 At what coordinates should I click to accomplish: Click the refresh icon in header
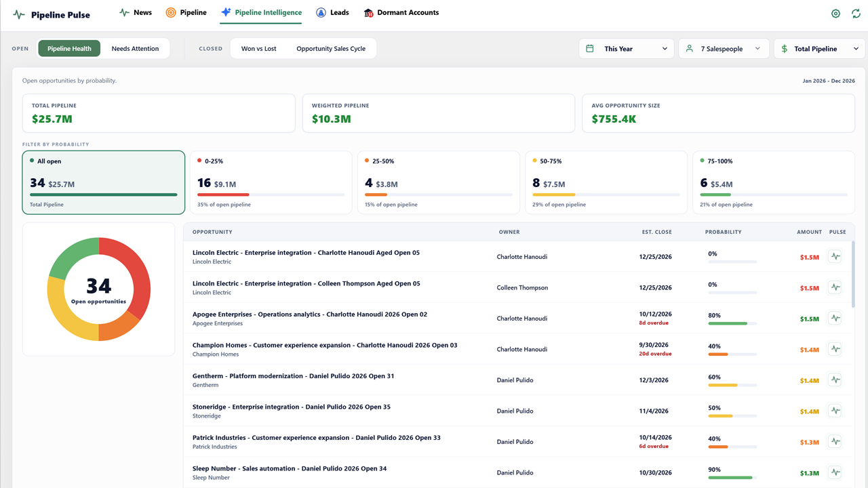[x=855, y=14]
